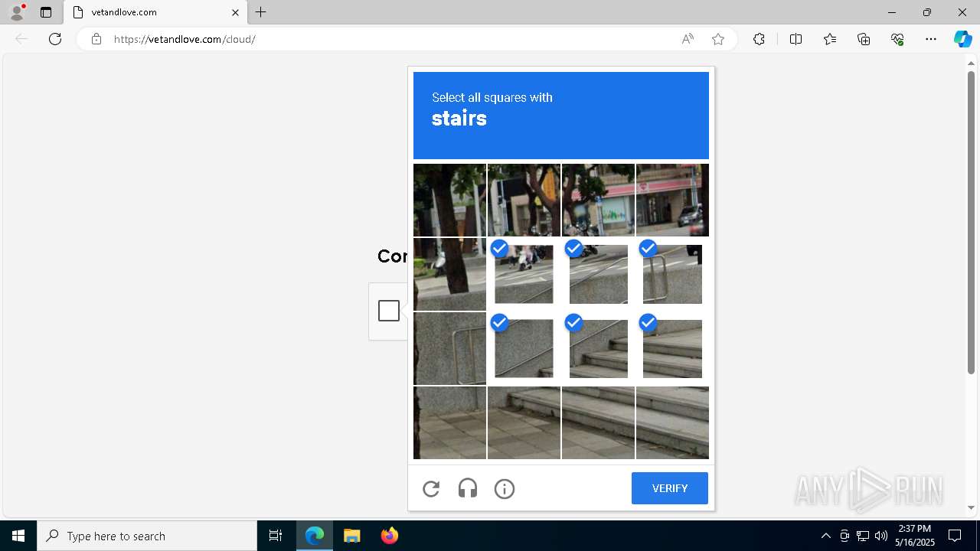Add this page to favorites star
980x551 pixels.
coord(718,39)
